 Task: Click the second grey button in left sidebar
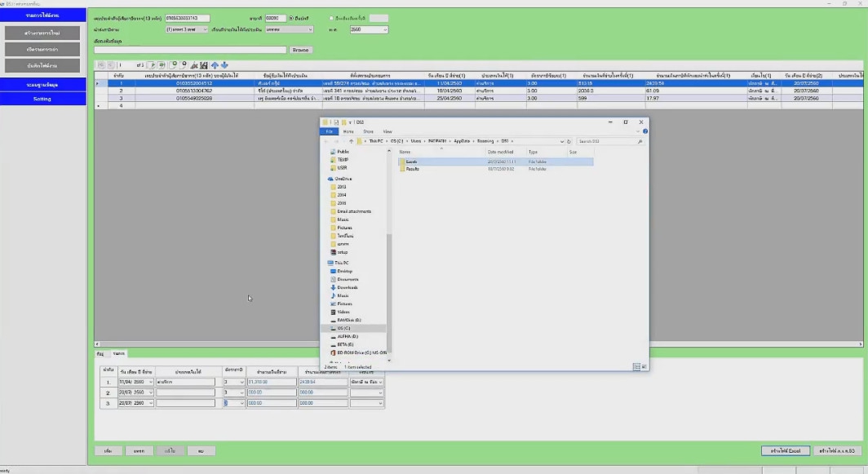pos(42,49)
